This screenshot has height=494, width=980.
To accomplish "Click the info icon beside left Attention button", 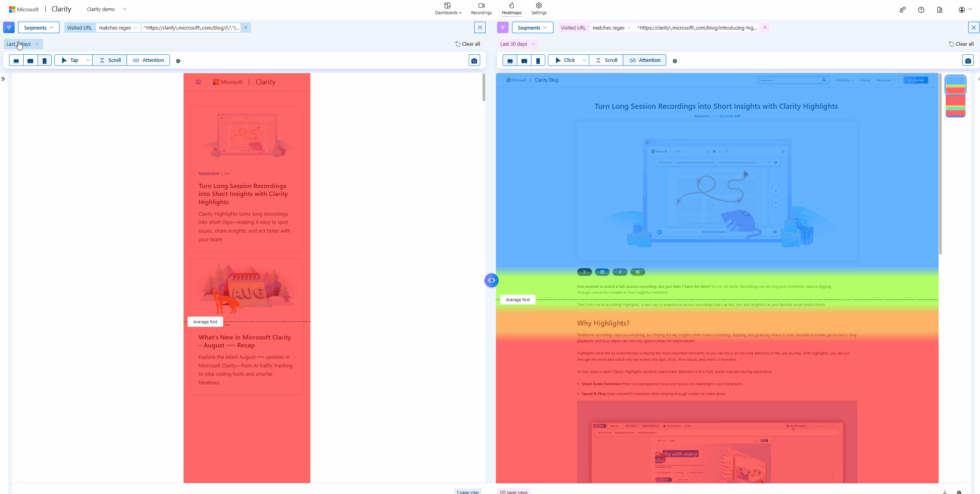I will point(178,61).
